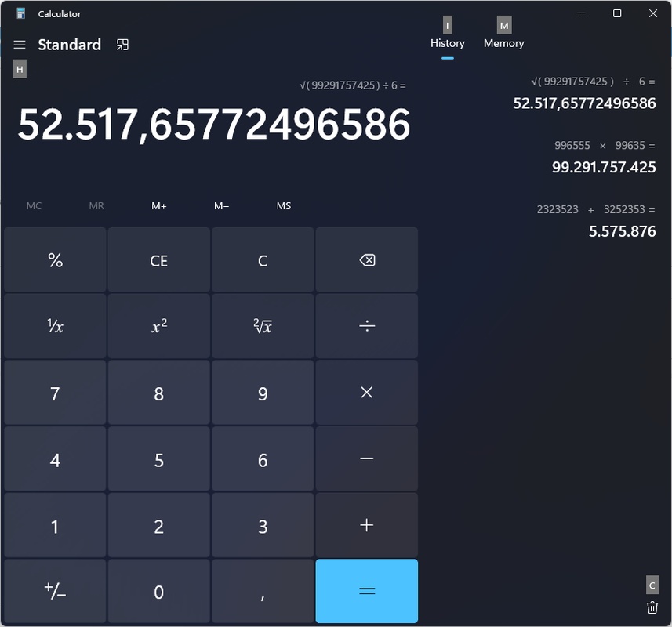This screenshot has height=627, width=672.
Task: Click the MR memory recall button
Action: pyautogui.click(x=96, y=206)
